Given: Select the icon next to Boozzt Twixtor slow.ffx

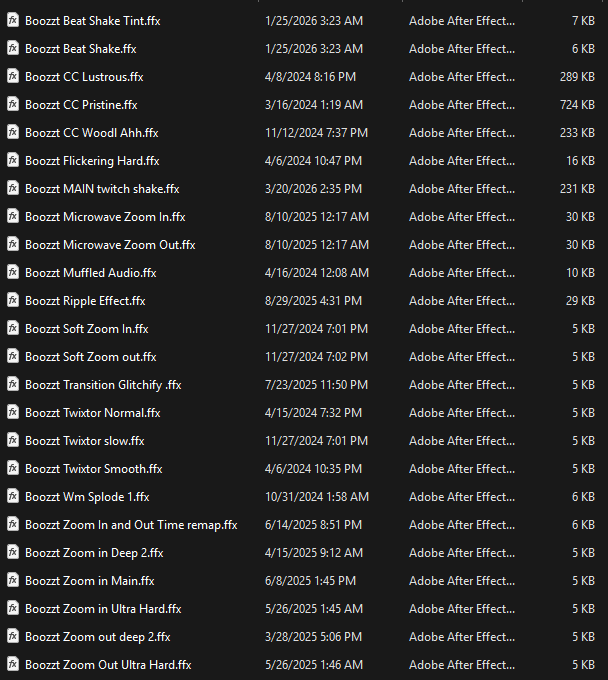Looking at the screenshot, I should coord(13,440).
